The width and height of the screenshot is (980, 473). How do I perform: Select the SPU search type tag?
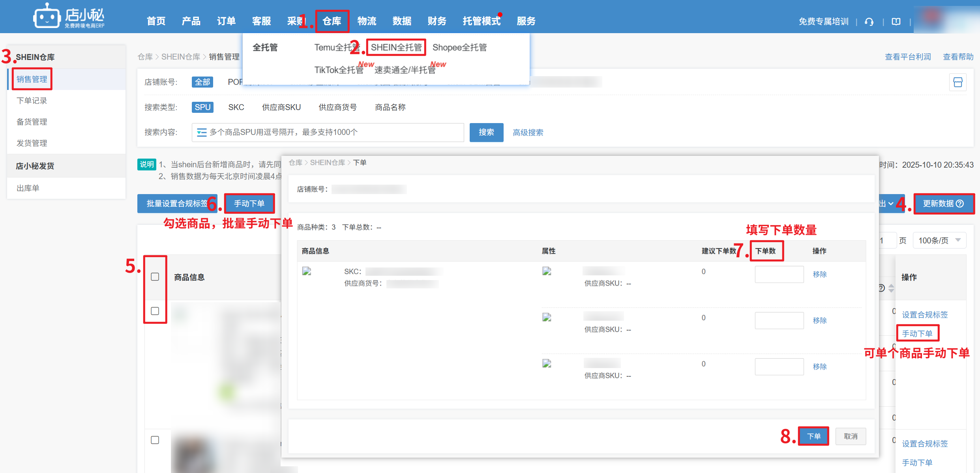(x=202, y=107)
